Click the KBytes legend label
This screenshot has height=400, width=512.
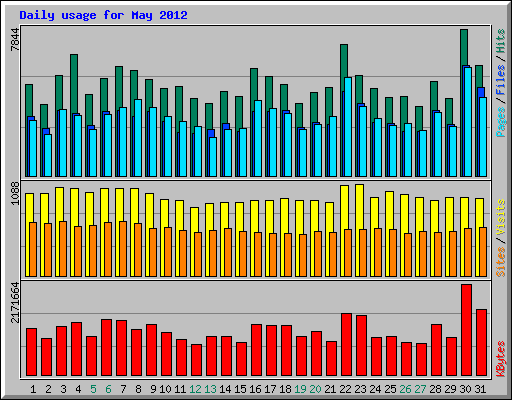501,359
